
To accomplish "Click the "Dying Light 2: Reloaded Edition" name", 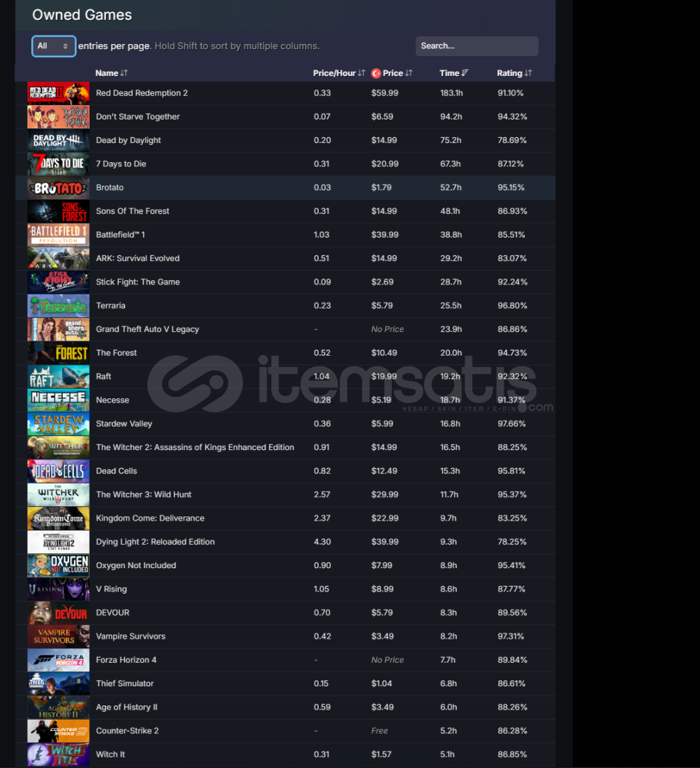I will pyautogui.click(x=155, y=542).
